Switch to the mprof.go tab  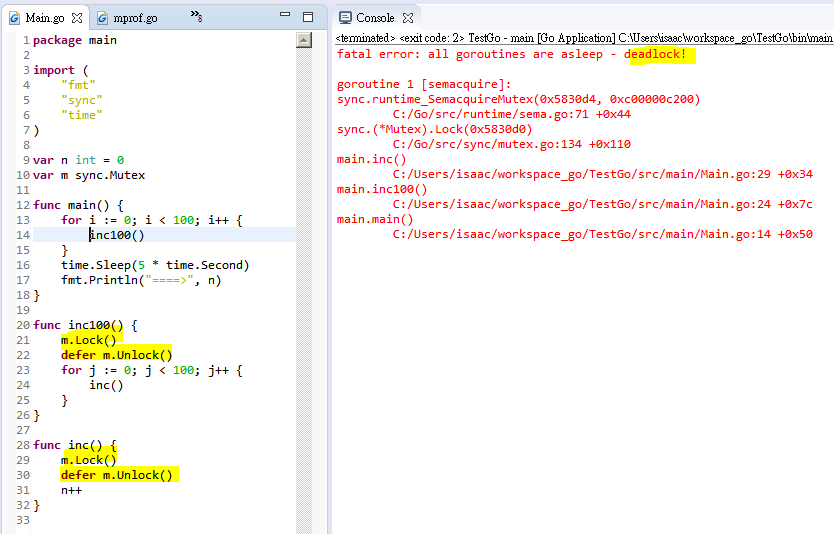135,18
